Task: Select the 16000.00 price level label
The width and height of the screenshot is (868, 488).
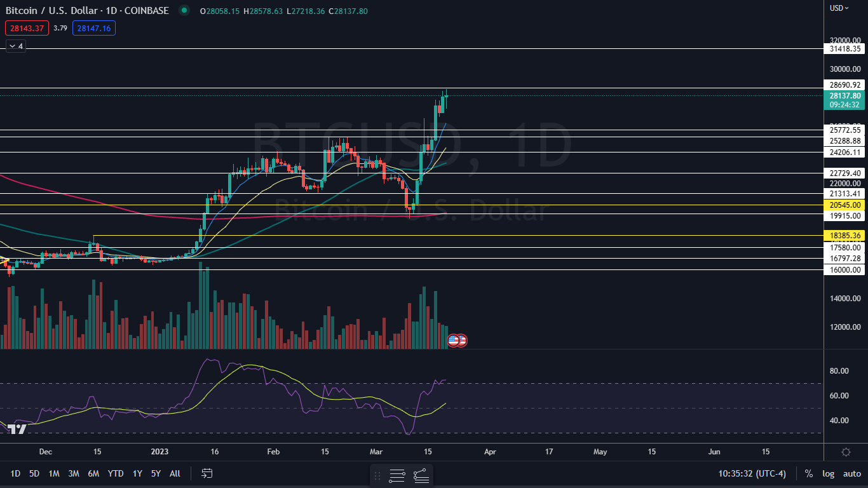Action: (845, 269)
